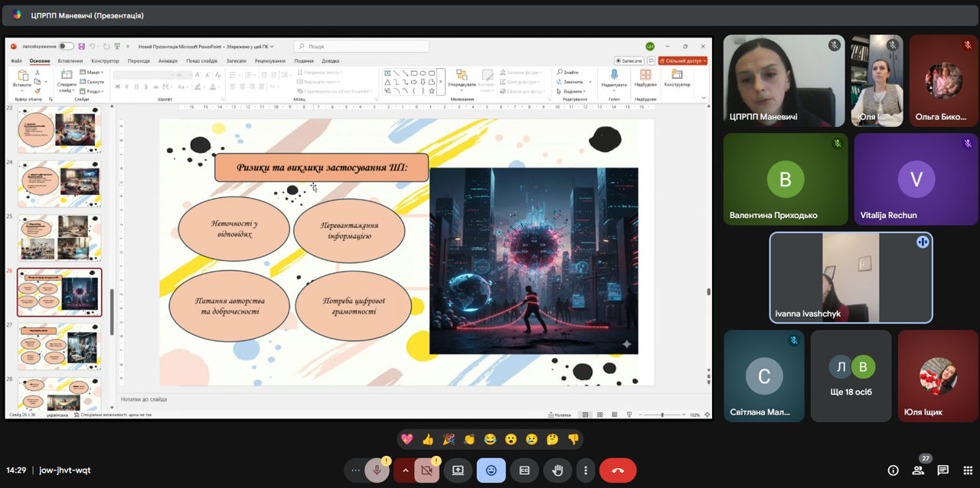Unmute the microphone
This screenshot has width=980, height=488.
377,470
